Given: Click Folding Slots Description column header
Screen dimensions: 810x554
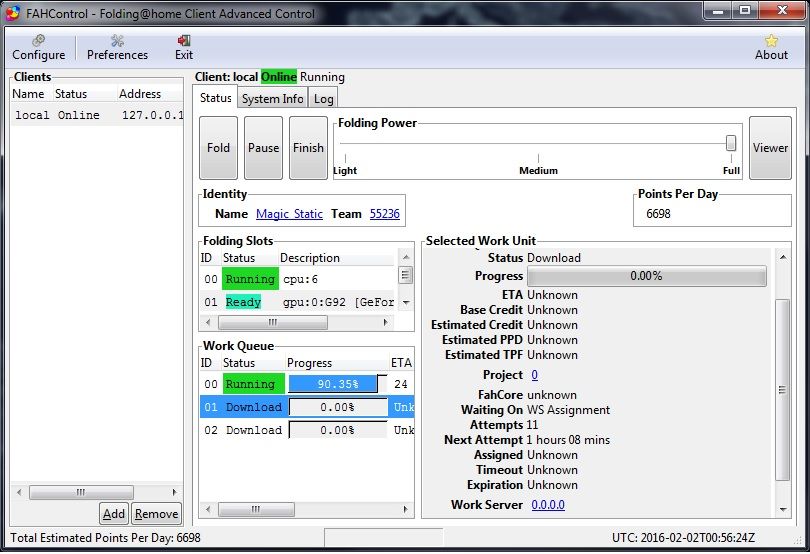Looking at the screenshot, I should (336, 258).
